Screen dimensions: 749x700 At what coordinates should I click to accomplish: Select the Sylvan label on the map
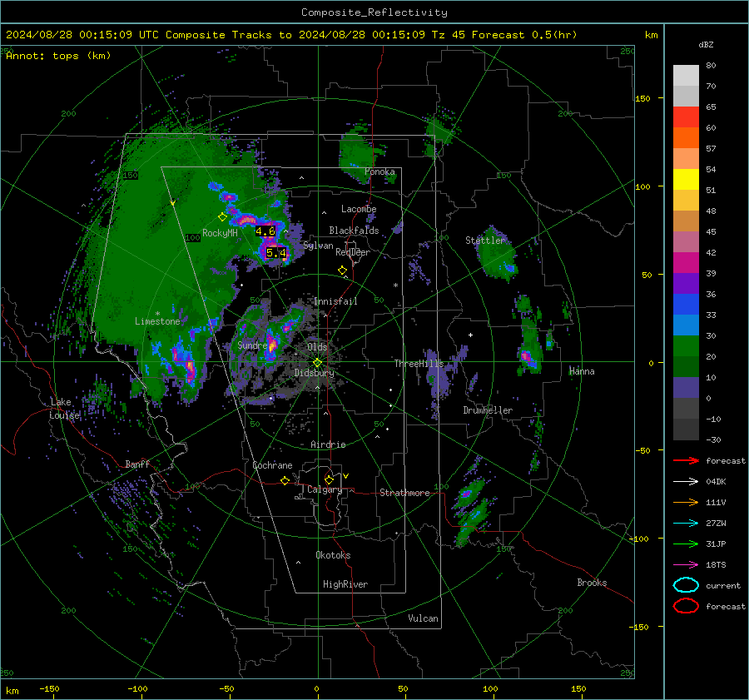point(318,246)
